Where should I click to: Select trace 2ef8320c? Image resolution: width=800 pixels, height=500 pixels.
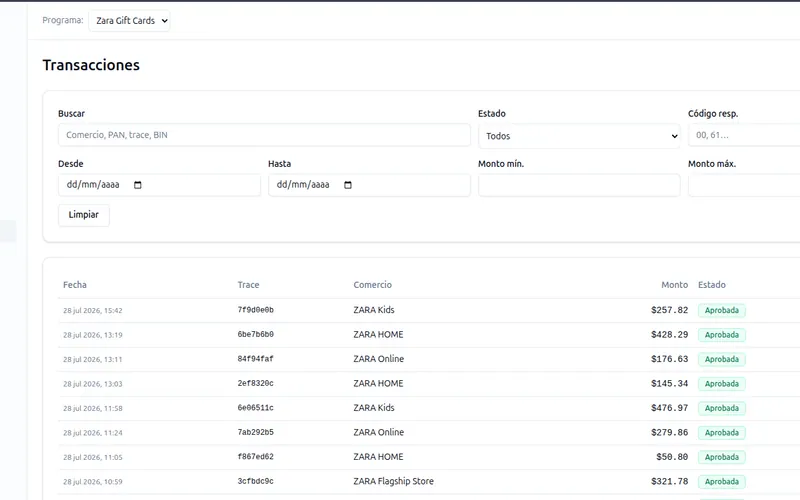256,383
